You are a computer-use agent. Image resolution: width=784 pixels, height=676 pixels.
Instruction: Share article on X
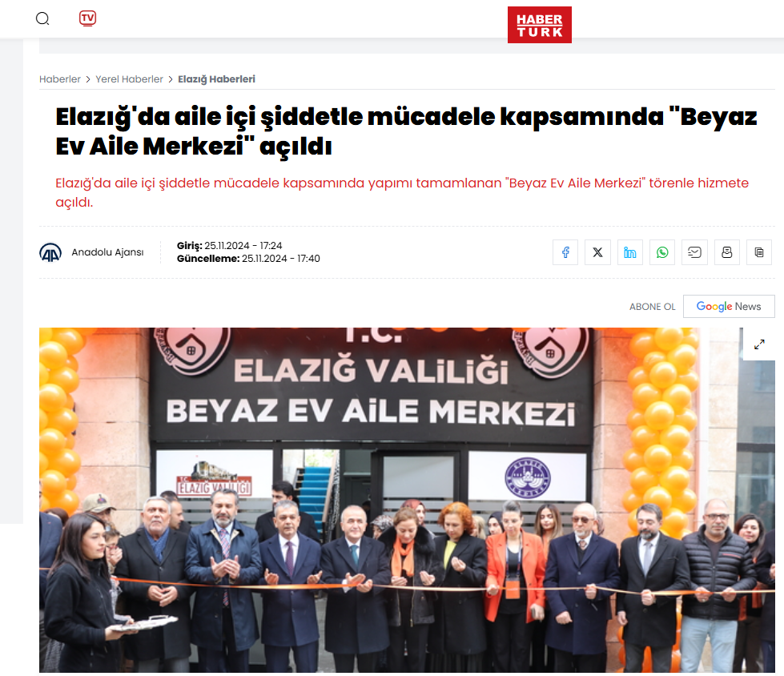tap(597, 252)
